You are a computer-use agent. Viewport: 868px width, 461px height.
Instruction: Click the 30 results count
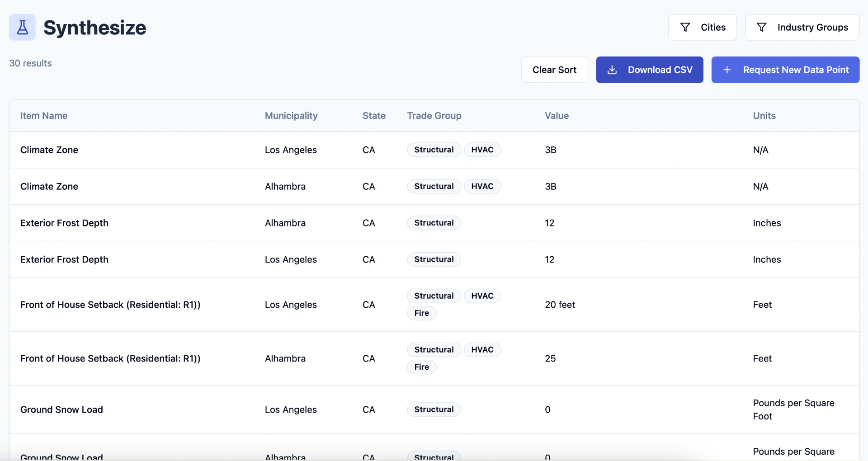tap(30, 63)
